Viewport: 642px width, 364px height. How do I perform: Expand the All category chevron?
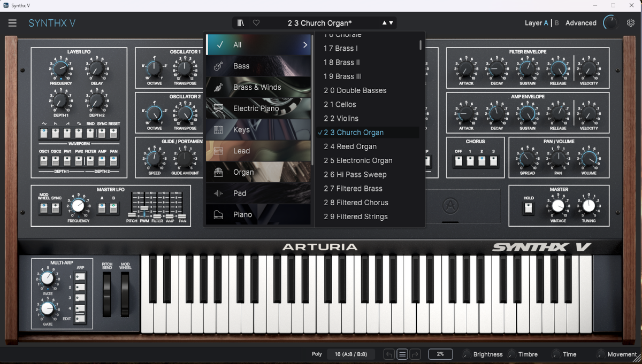point(305,45)
